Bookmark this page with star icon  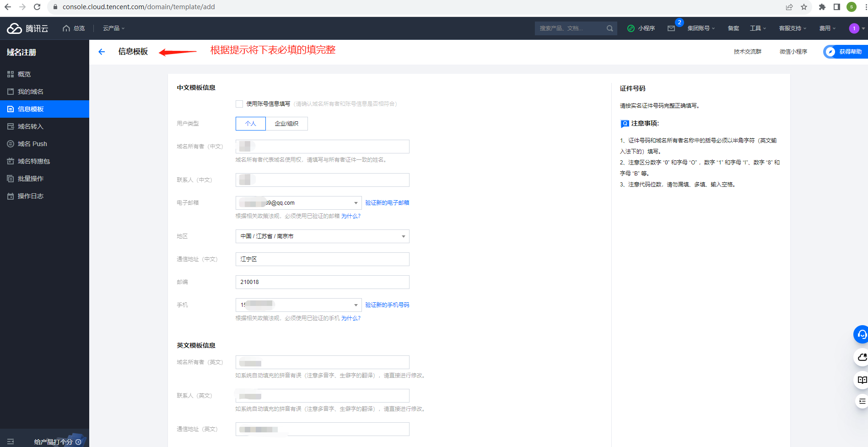tap(804, 7)
